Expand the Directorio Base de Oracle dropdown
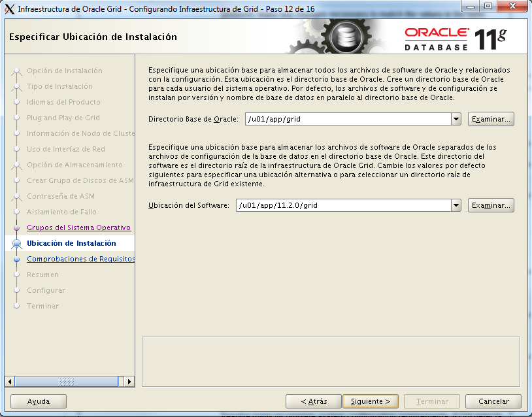 456,119
